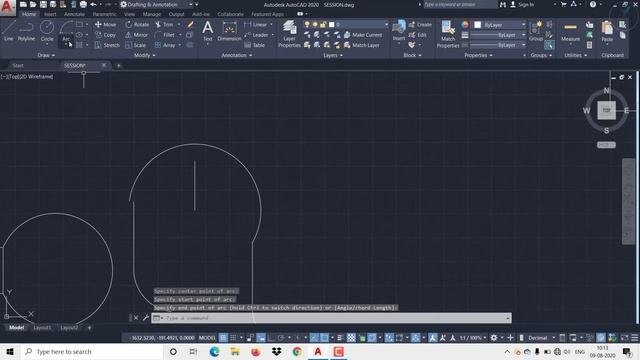Open the Manage ribbon tab

[151, 14]
